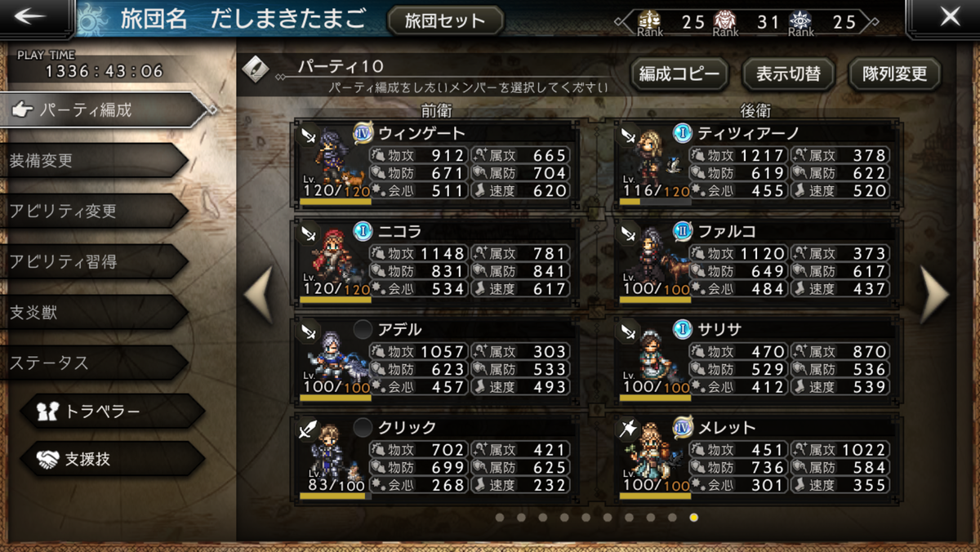The height and width of the screenshot is (552, 980).
Task: Tap the empty awakening circle on クリック
Action: (x=363, y=427)
